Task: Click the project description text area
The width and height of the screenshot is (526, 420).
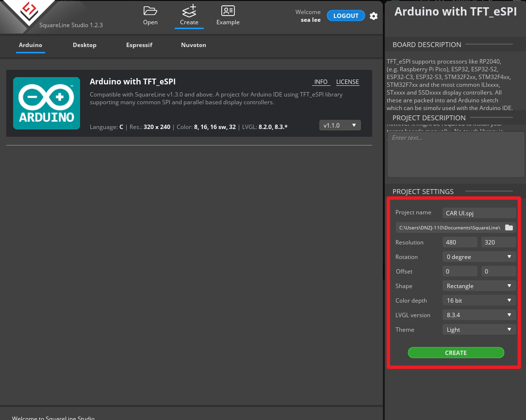Action: (456, 154)
